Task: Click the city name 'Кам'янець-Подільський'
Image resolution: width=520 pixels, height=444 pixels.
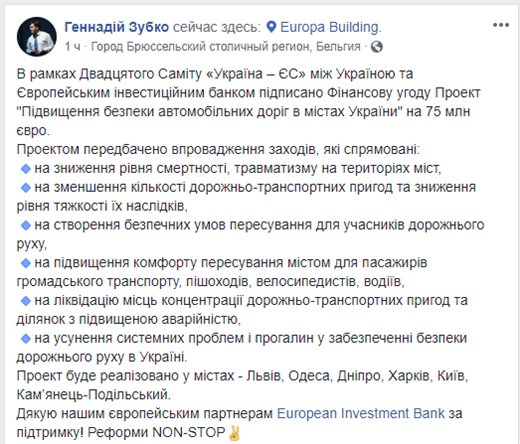Action: (x=93, y=395)
